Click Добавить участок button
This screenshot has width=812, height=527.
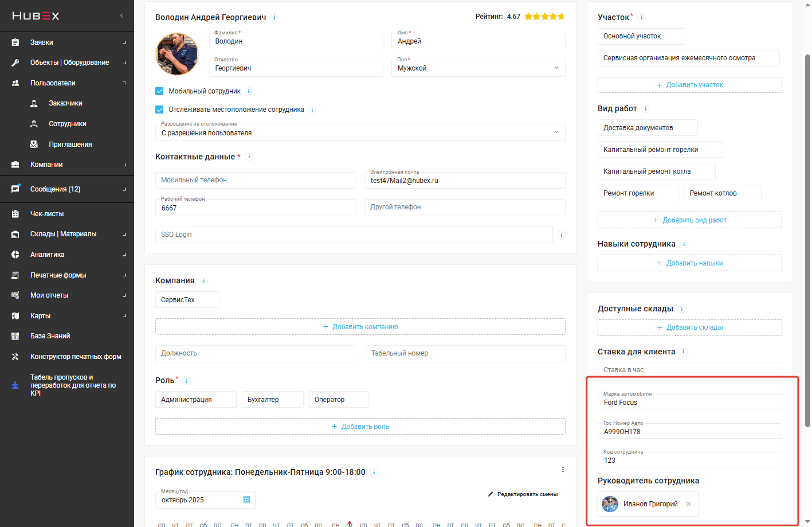[689, 85]
